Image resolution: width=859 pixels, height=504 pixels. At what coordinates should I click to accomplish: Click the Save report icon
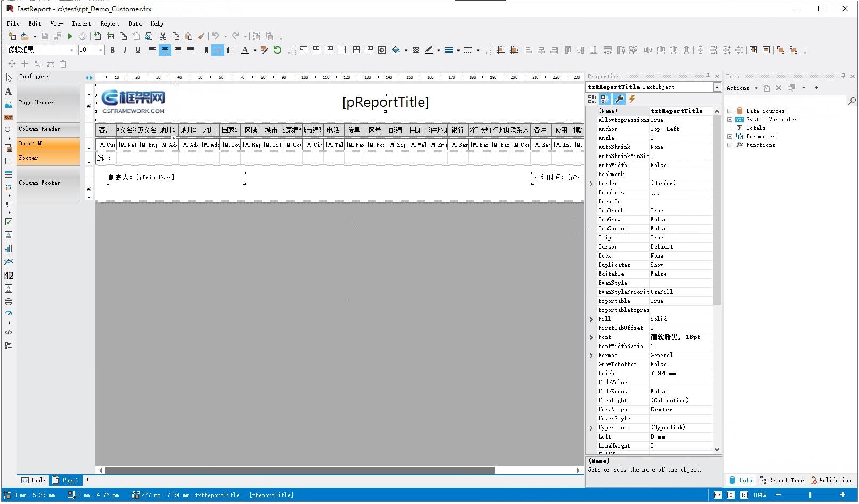(x=45, y=36)
